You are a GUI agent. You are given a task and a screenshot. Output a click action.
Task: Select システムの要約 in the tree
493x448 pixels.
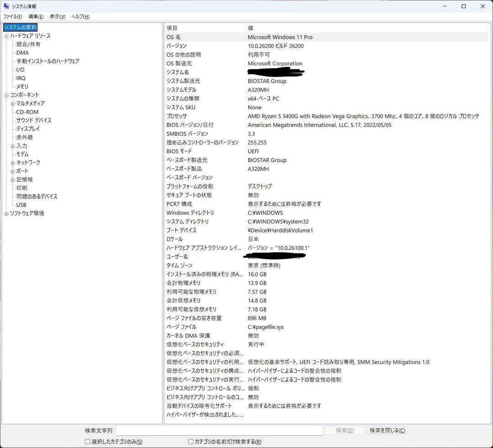[x=21, y=27]
